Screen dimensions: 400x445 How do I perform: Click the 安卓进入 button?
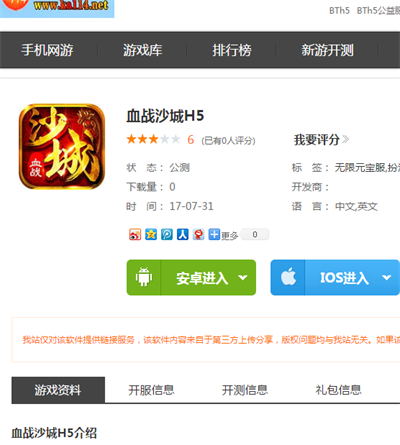191,277
